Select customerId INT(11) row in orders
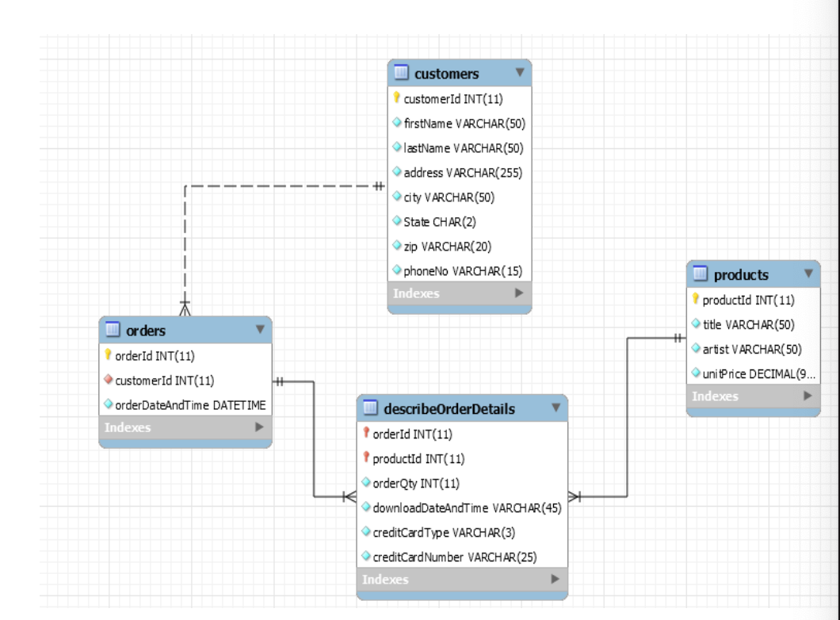The image size is (840, 620). click(x=185, y=381)
